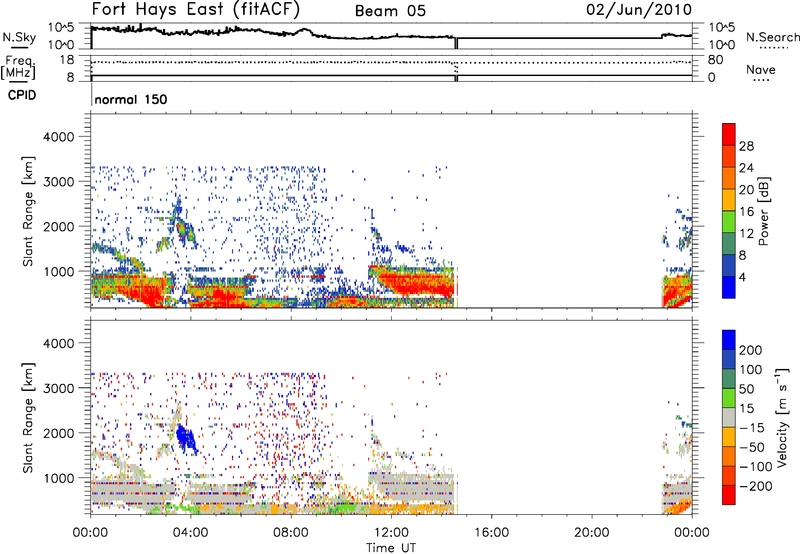Screen dimensions: 800x554
Task: Click the blue velocity blob near 04:00
Action: click(x=186, y=440)
